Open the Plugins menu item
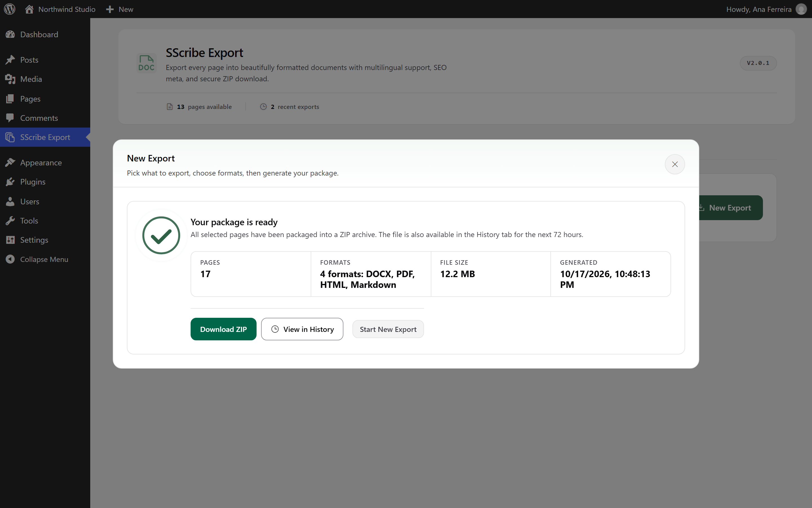The height and width of the screenshot is (508, 812). click(x=45, y=182)
